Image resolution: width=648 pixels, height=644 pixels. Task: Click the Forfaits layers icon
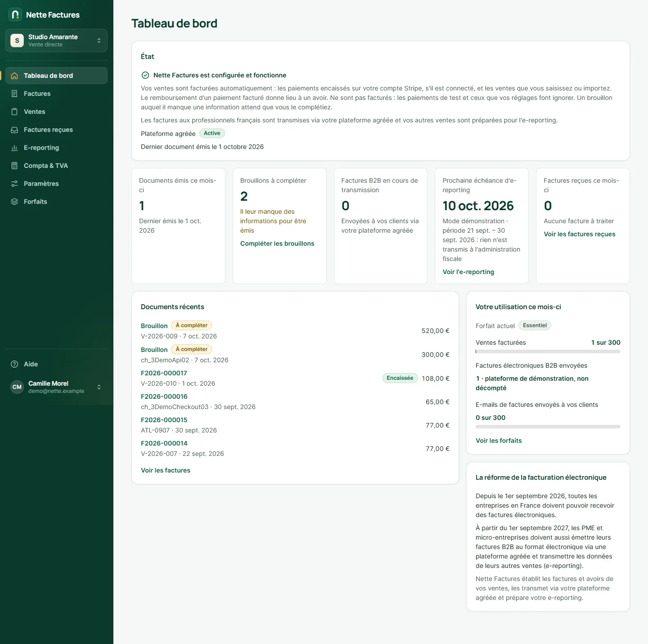pos(14,202)
